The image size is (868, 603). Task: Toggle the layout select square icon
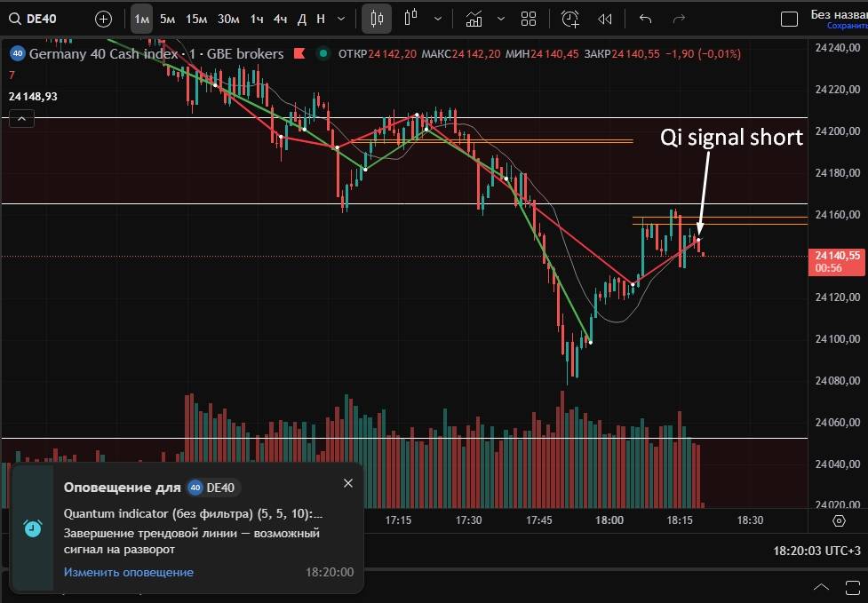pyautogui.click(x=788, y=19)
